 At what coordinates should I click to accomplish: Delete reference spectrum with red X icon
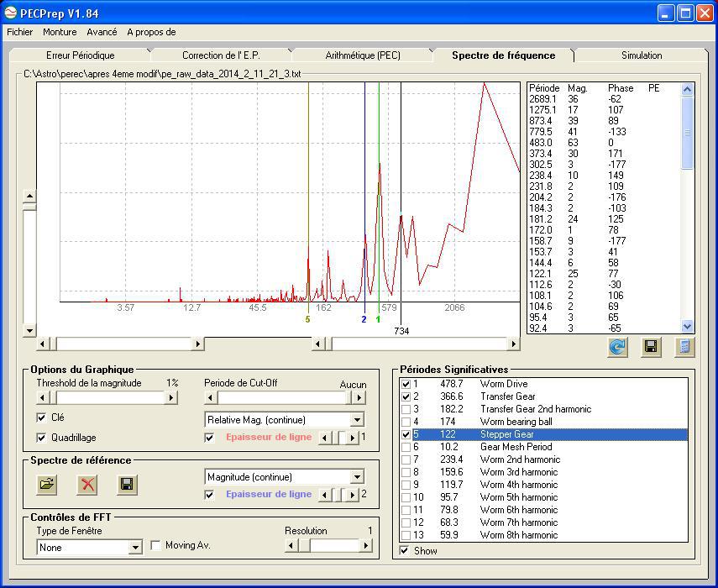(x=87, y=484)
